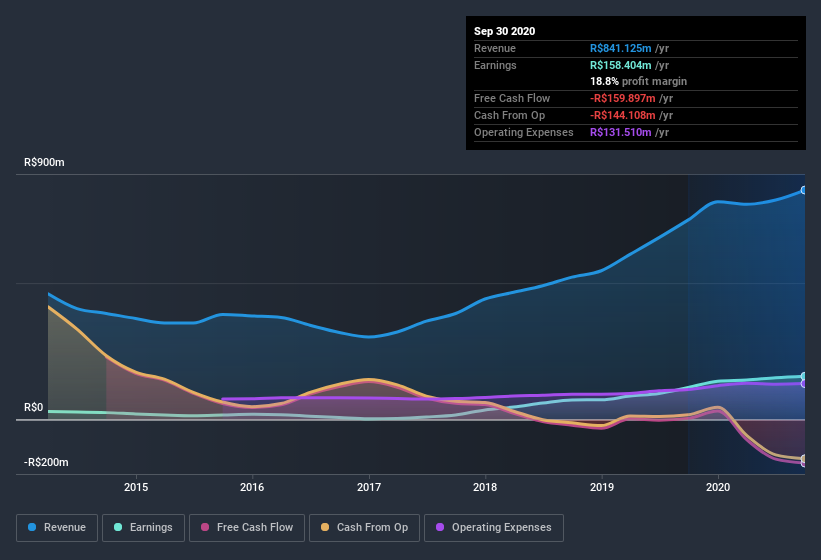Click the 2018 x-axis year label

[485, 487]
